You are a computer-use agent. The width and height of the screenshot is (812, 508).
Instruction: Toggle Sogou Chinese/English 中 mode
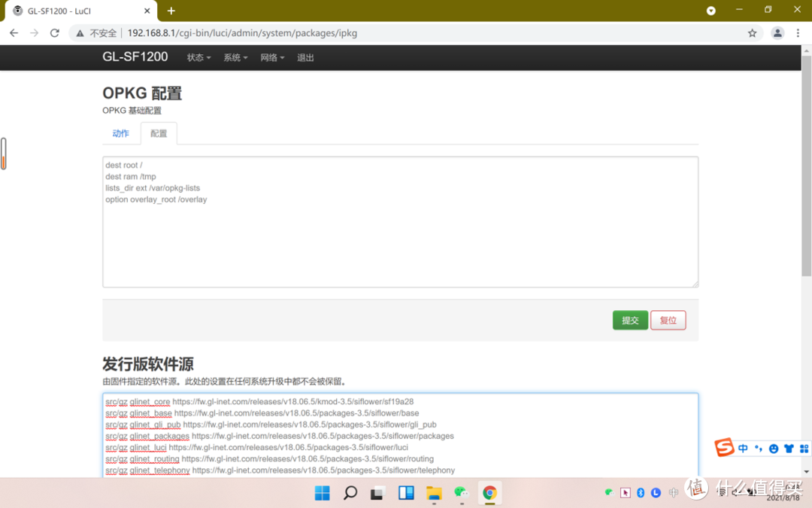click(743, 449)
